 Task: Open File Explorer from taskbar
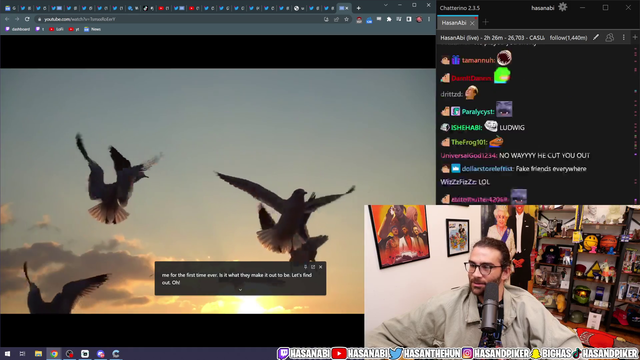pos(38,353)
